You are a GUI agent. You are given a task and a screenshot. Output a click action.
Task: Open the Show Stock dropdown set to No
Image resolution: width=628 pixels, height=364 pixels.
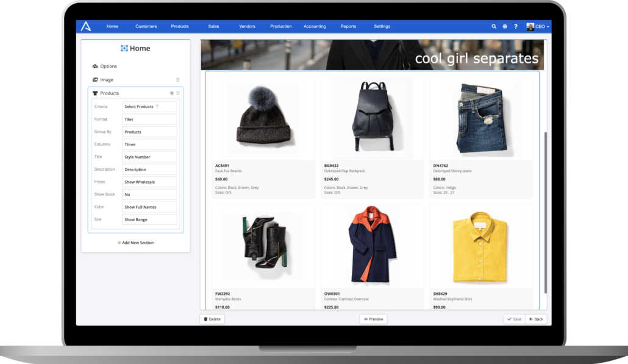pyautogui.click(x=149, y=194)
